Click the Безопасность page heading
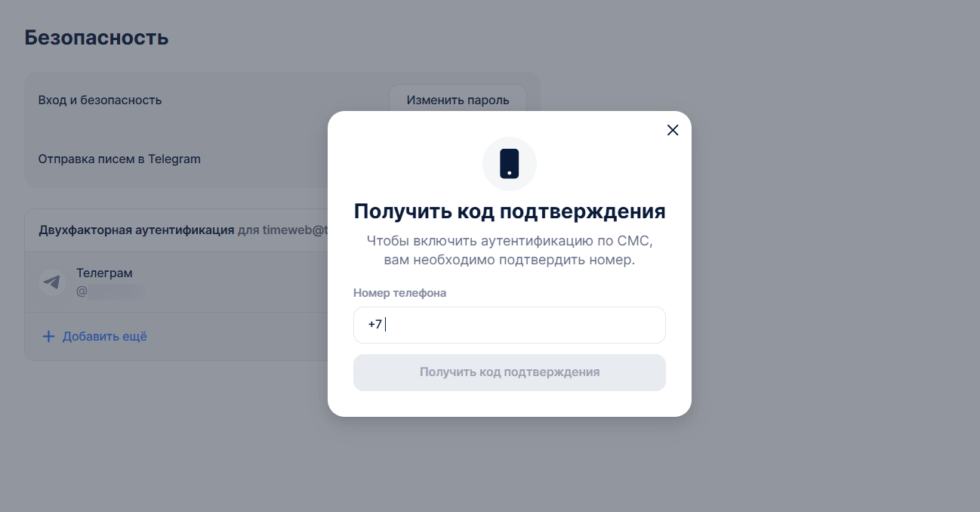This screenshot has height=512, width=980. coord(96,37)
